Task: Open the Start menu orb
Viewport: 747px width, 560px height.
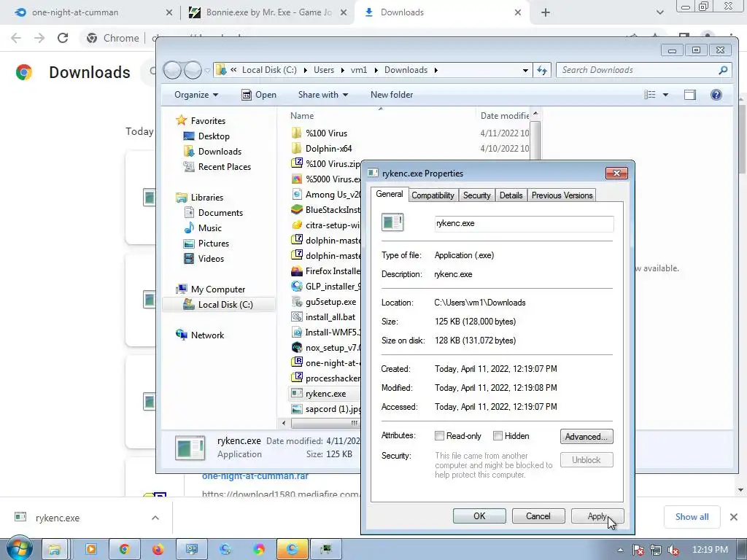Action: 19,549
